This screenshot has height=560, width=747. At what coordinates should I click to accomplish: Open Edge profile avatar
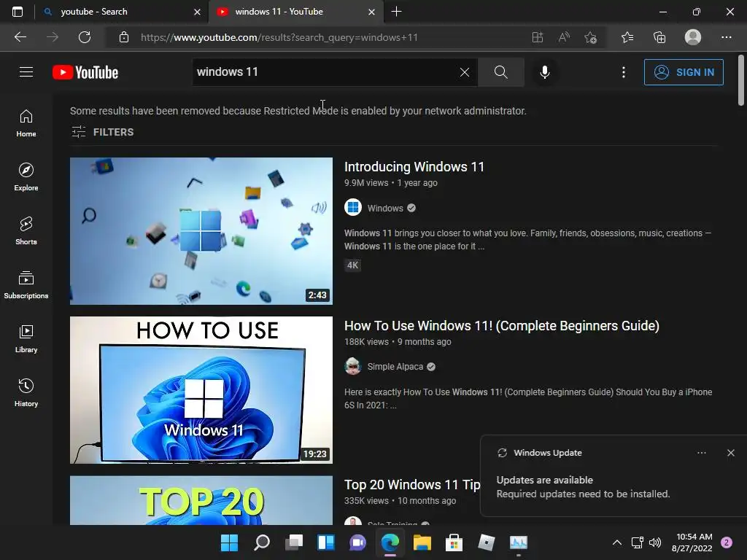(x=693, y=37)
